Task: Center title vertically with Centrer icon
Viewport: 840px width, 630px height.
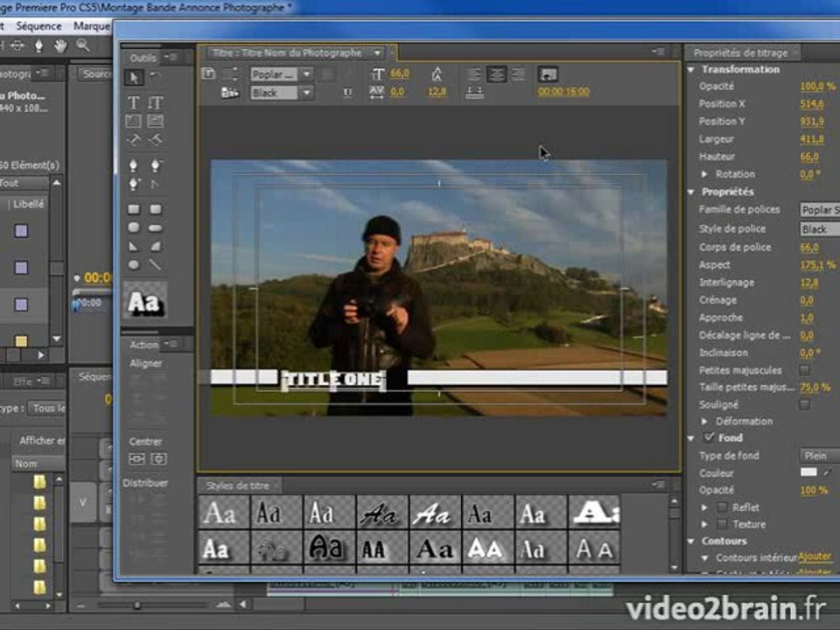Action: (158, 459)
